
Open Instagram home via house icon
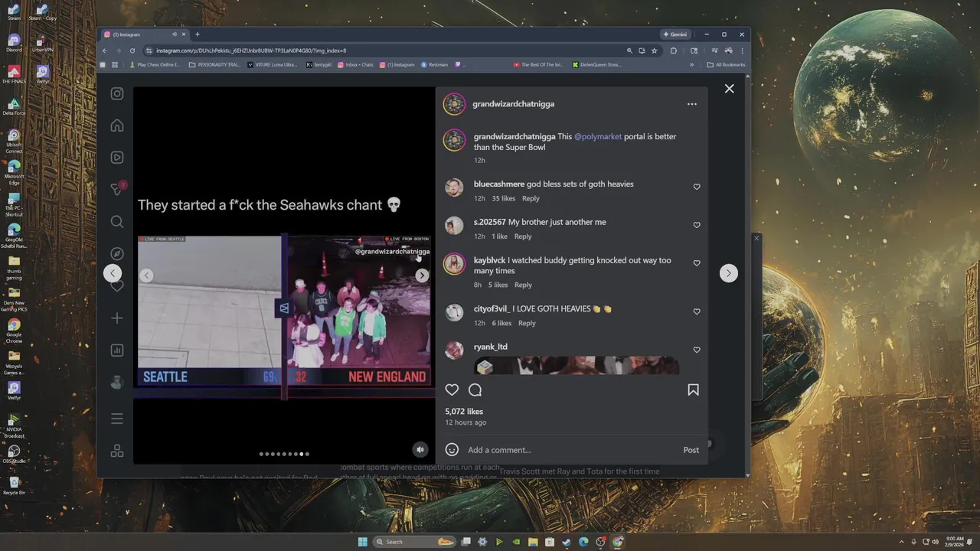pos(117,126)
